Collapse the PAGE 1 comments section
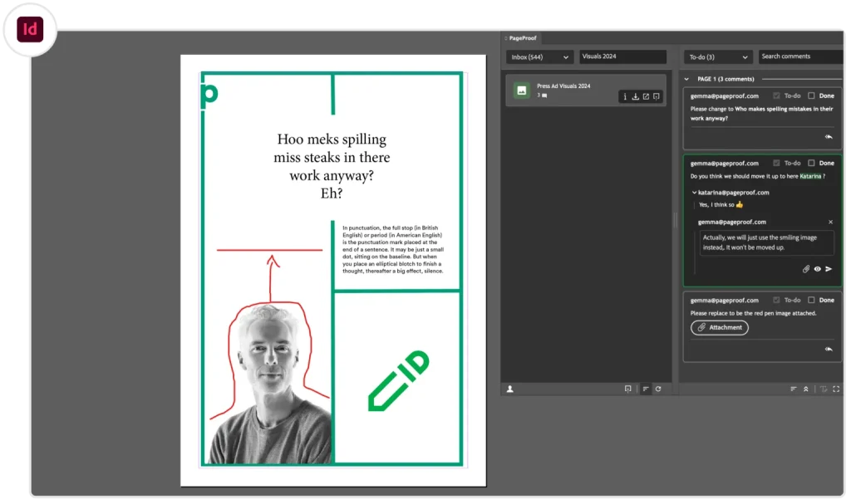851x504 pixels. [x=686, y=79]
